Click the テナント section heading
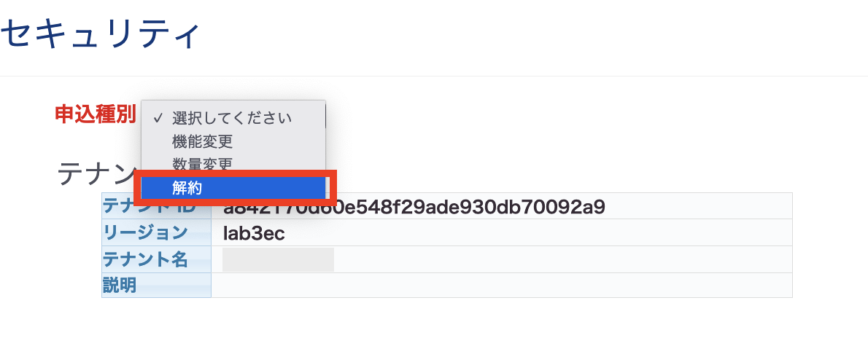Image resolution: width=868 pixels, height=338 pixels. (98, 173)
